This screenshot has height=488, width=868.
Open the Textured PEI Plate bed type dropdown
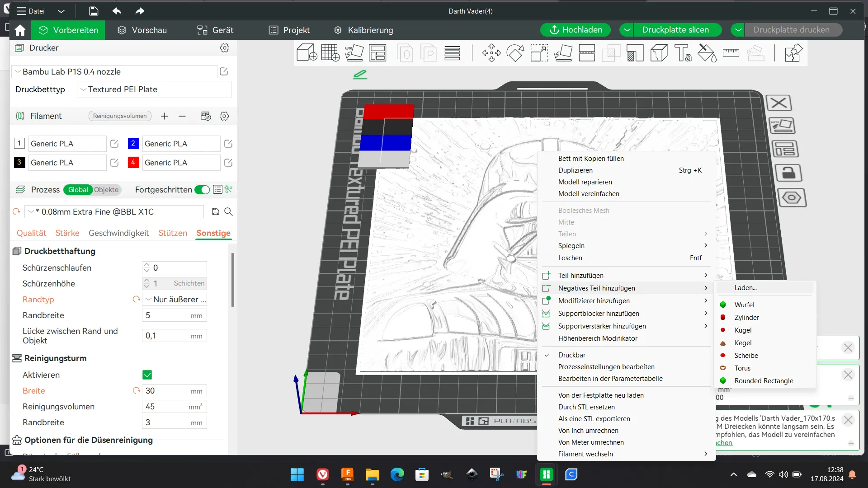154,89
